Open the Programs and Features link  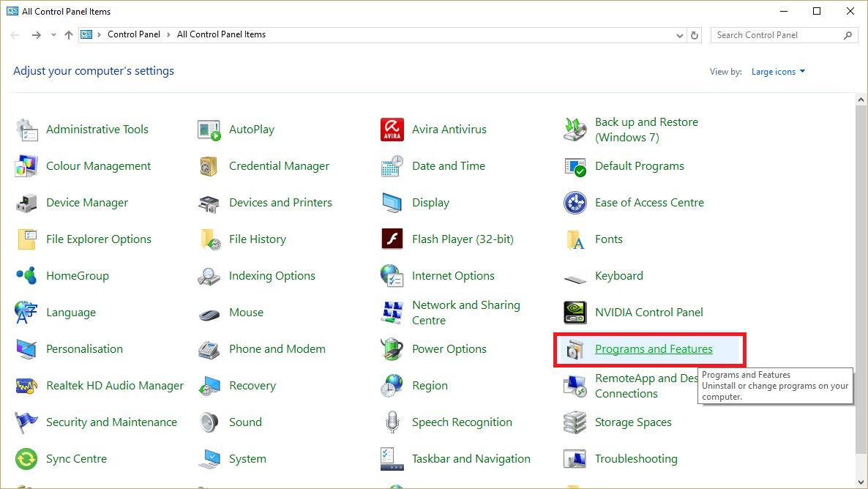(x=654, y=349)
